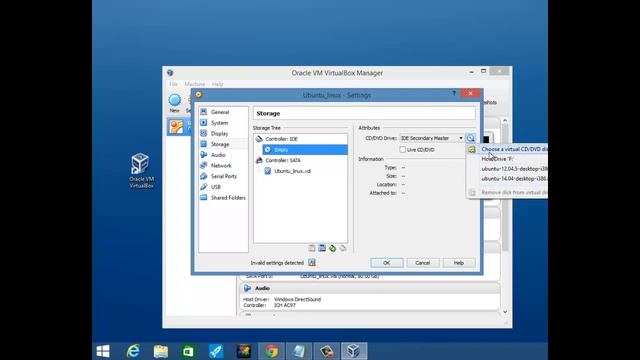Open the Shared Folders settings category
This screenshot has width=640, height=360.
pos(228,198)
